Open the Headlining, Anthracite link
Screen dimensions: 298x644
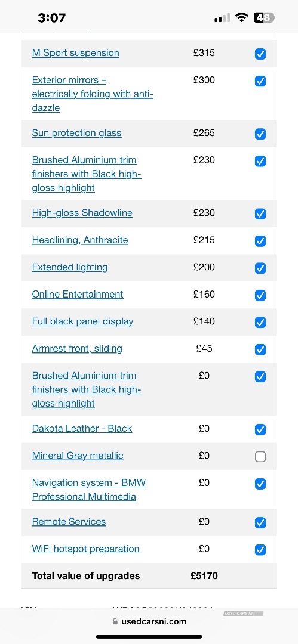point(80,240)
